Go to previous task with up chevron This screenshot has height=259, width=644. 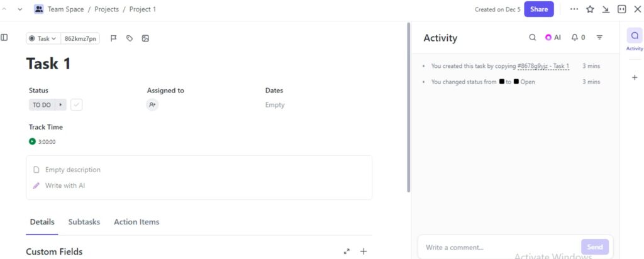4,9
